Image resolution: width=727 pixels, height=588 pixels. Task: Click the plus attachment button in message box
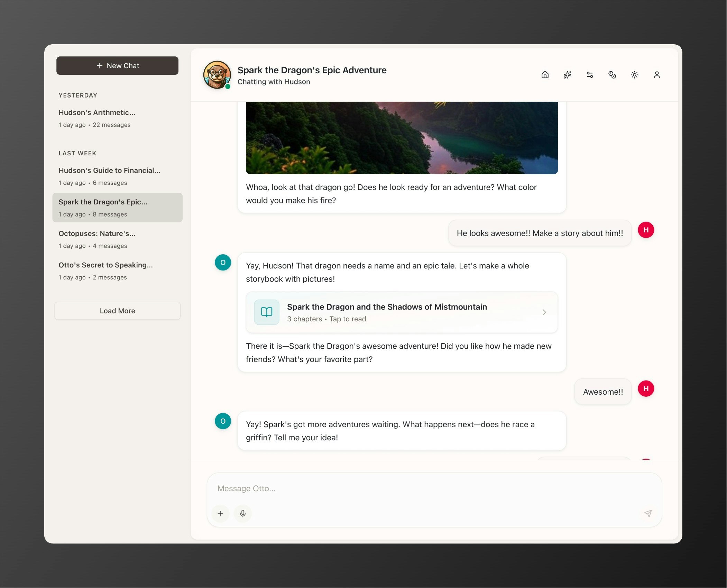point(220,514)
